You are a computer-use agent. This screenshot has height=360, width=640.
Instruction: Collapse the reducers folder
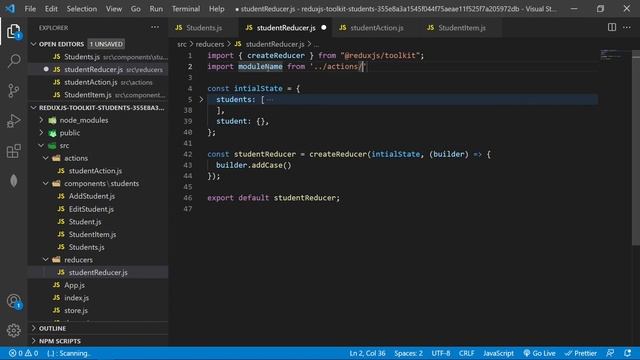(x=46, y=260)
